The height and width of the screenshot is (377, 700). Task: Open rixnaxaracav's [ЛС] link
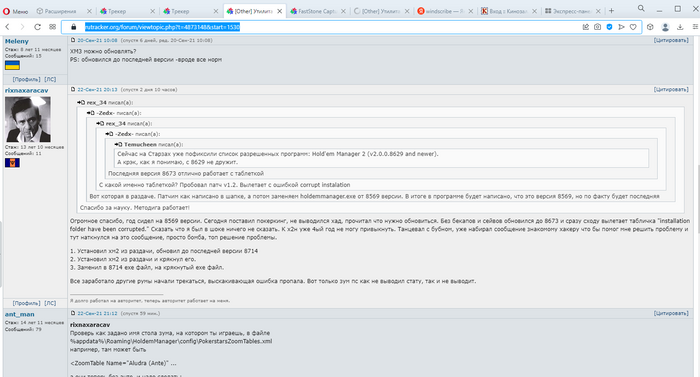tap(50, 303)
